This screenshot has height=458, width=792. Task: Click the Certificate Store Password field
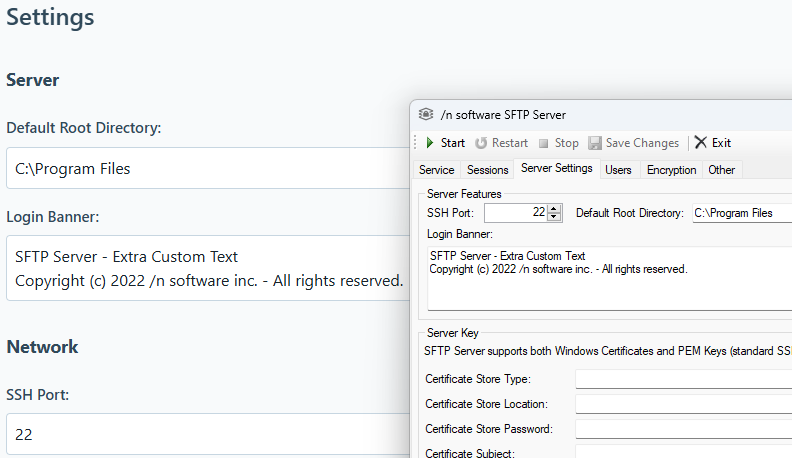682,429
